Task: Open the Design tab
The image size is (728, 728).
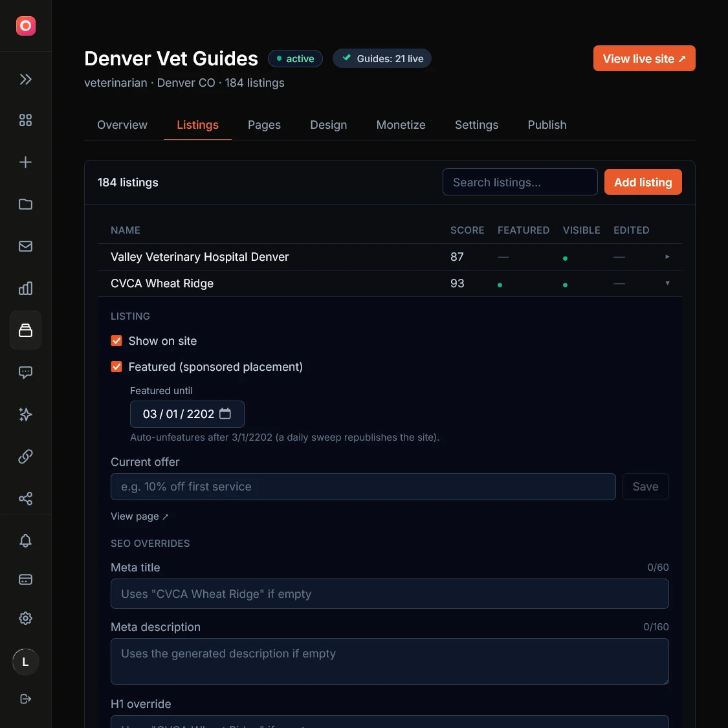Action: tap(329, 125)
